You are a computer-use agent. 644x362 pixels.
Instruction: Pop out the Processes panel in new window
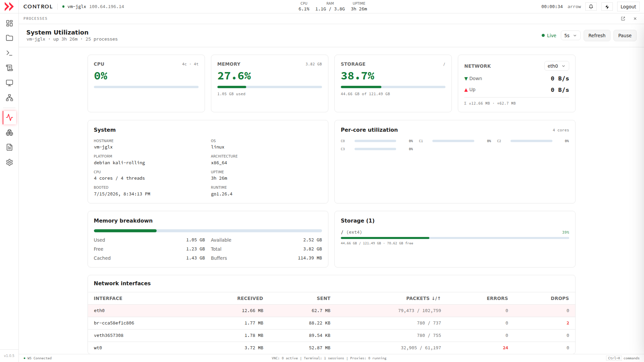(623, 18)
